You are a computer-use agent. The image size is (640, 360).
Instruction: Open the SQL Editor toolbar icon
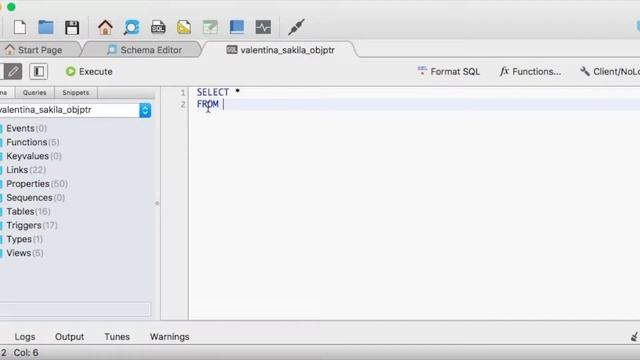pos(158,27)
